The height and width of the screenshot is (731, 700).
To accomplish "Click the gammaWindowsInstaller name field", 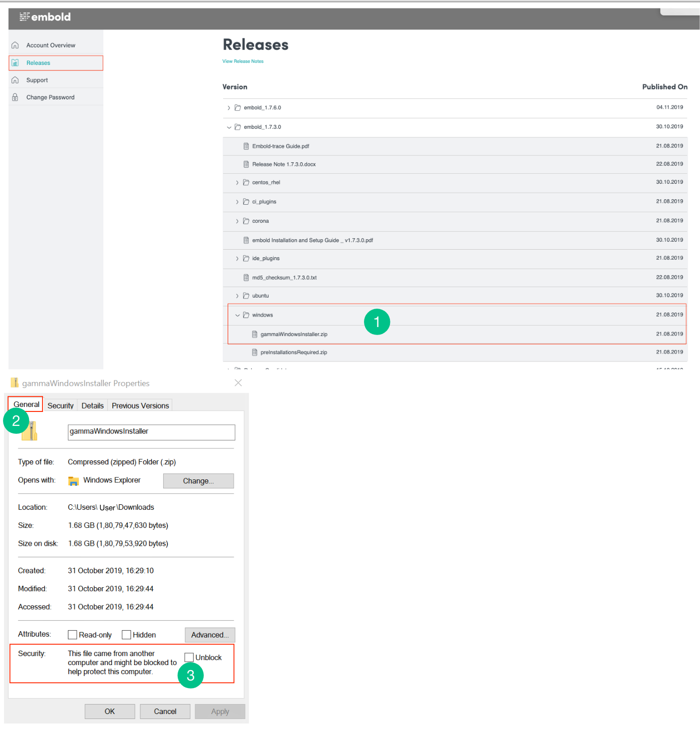I will coord(151,432).
